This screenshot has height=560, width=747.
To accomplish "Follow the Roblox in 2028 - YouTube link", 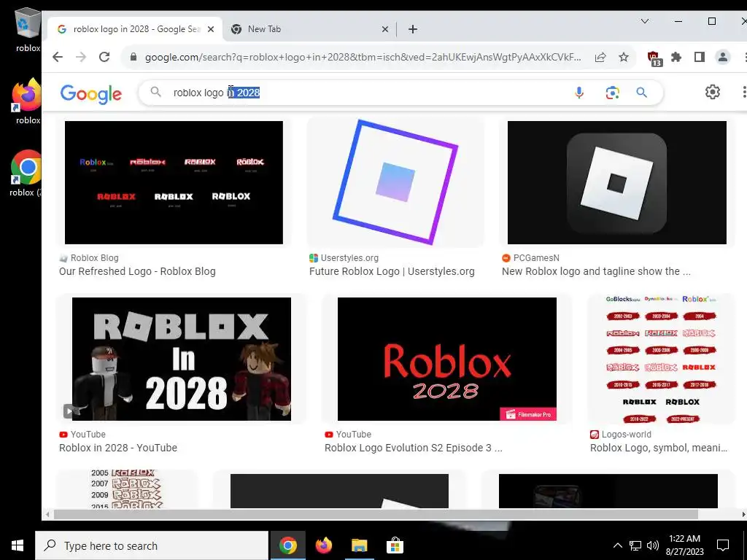I will click(x=118, y=448).
